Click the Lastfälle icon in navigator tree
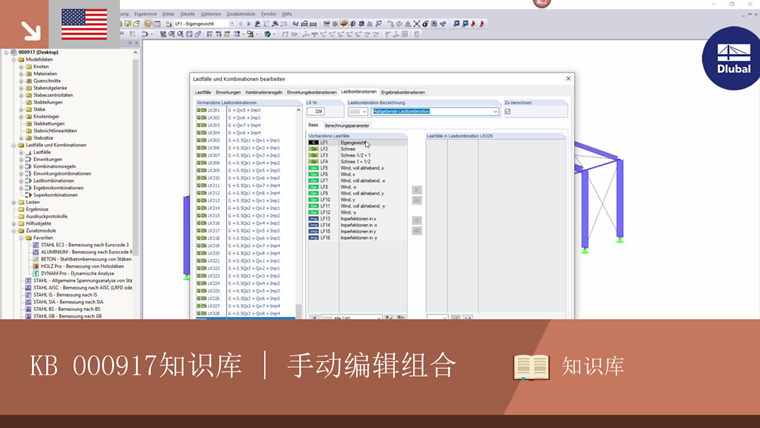 click(x=28, y=152)
